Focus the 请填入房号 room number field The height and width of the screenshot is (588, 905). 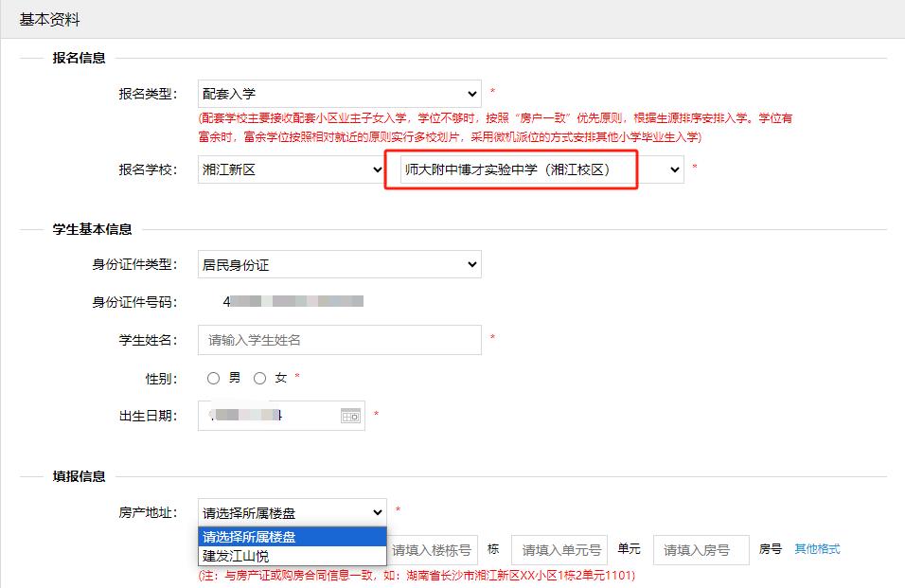[x=701, y=550]
